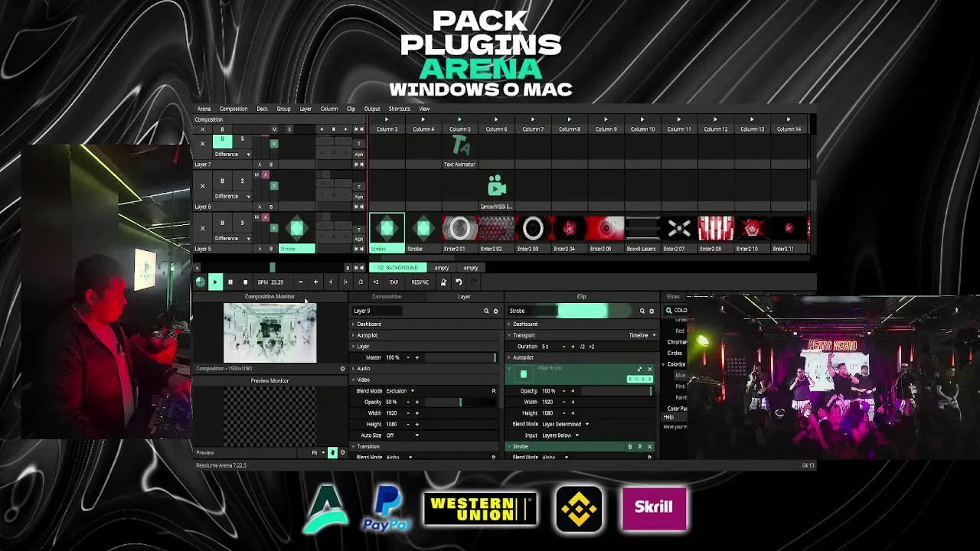The image size is (980, 551).
Task: Toggle the metronome icon
Action: coord(443,282)
